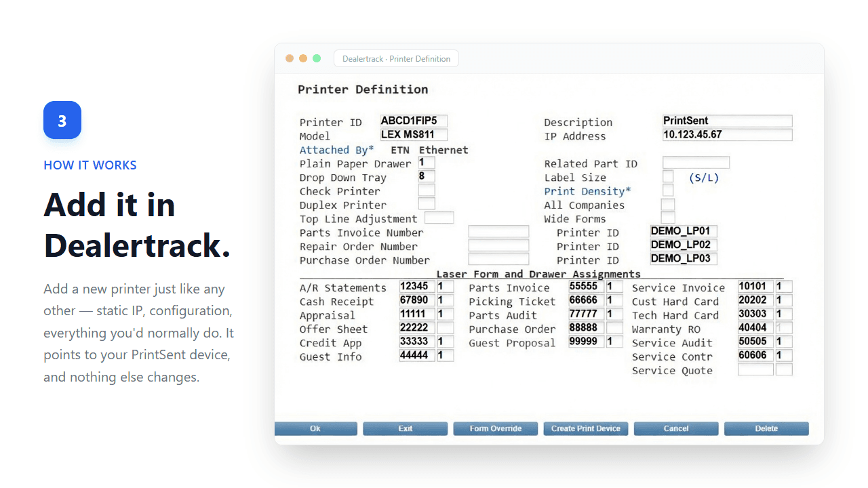
Task: Toggle the All Companies box
Action: pos(668,204)
